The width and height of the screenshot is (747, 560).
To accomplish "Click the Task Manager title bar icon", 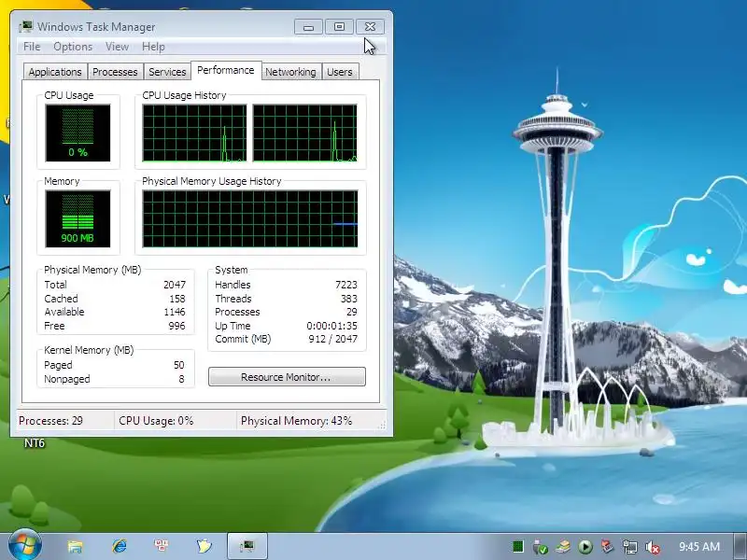I will 26,27.
